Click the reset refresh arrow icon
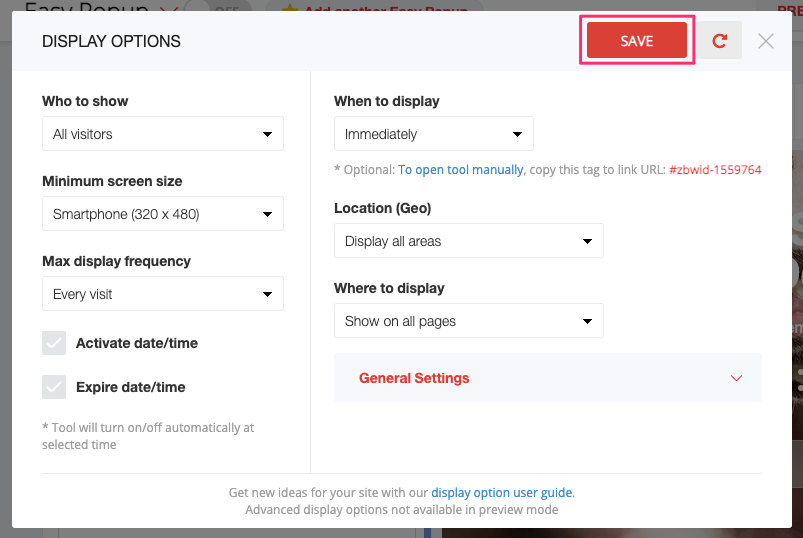Image resolution: width=803 pixels, height=538 pixels. (x=719, y=40)
